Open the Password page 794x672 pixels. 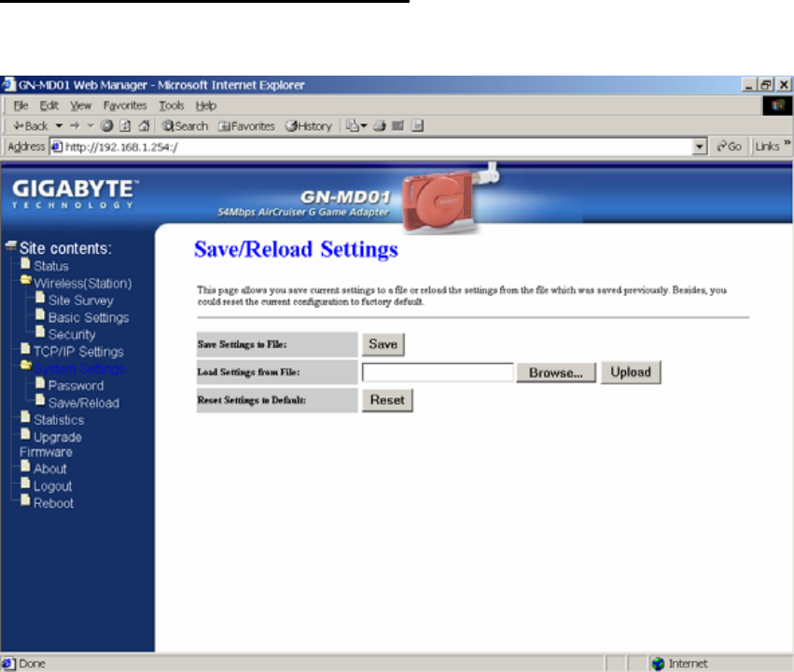point(76,385)
